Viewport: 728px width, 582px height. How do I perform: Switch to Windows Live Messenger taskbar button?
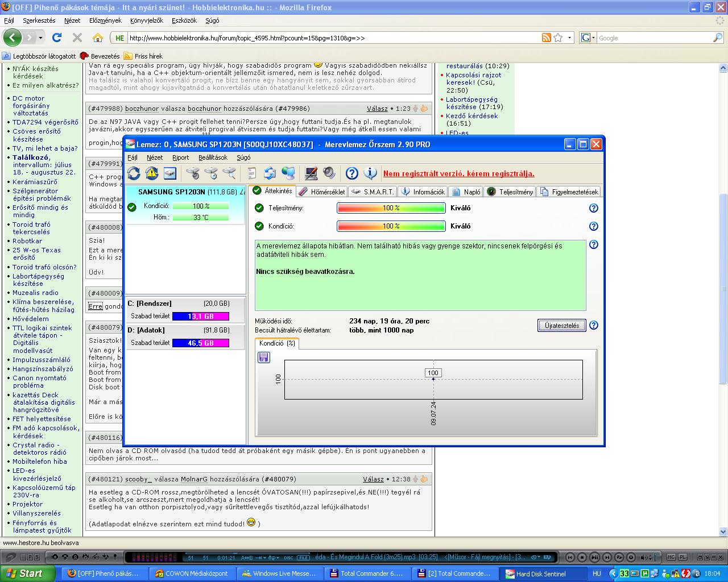tap(279, 573)
